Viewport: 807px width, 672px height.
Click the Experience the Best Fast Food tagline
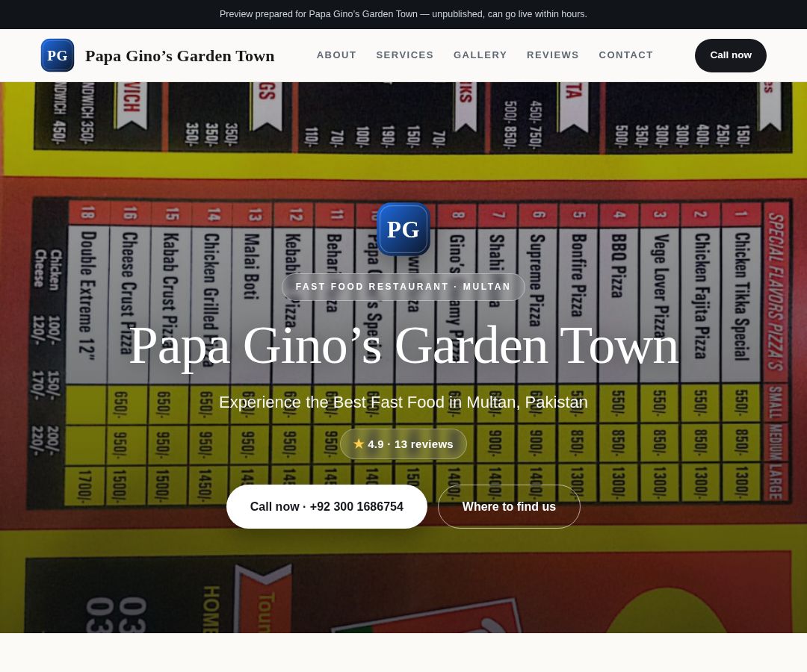403,402
